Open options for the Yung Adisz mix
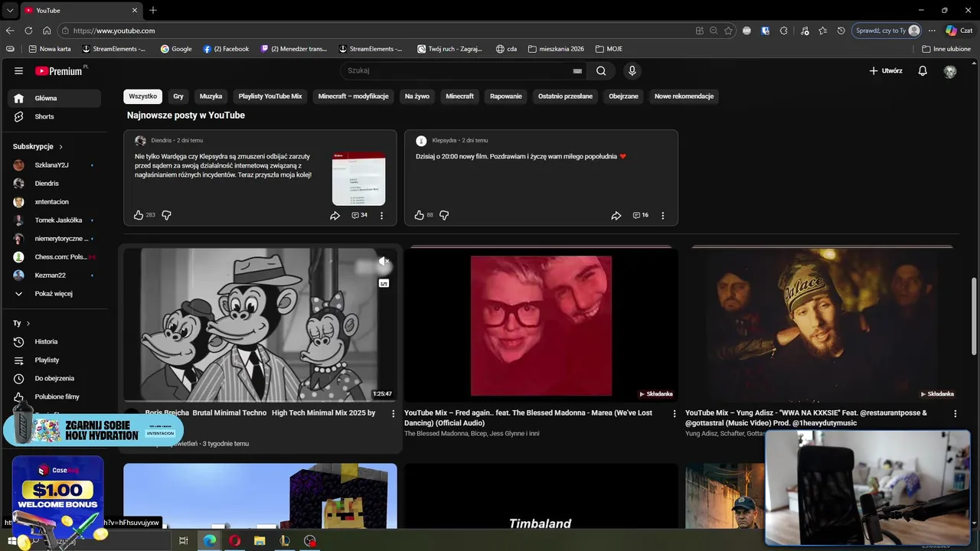 [x=955, y=413]
